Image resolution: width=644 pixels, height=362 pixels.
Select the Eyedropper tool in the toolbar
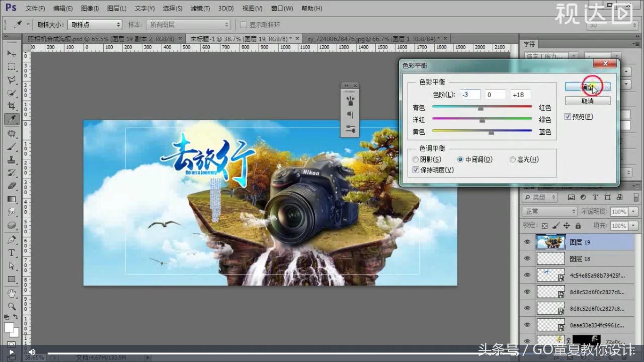pyautogui.click(x=12, y=119)
